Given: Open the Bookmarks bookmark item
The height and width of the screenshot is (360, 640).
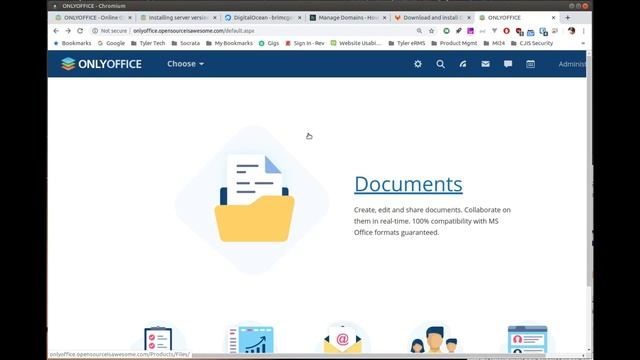Looking at the screenshot, I should click(x=72, y=43).
